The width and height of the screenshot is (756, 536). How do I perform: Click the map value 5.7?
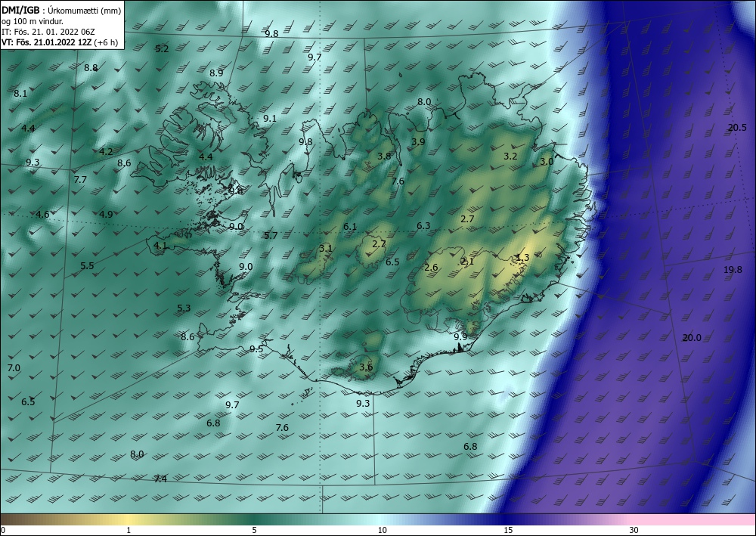[271, 236]
